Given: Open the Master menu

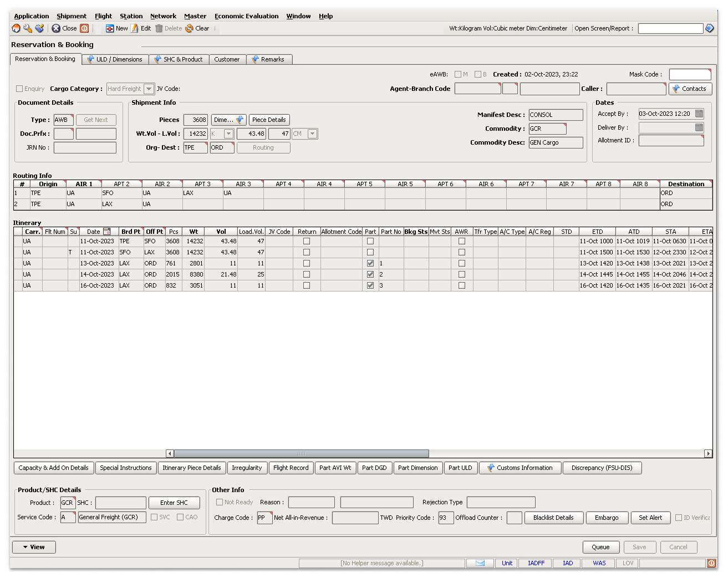Looking at the screenshot, I should 195,16.
